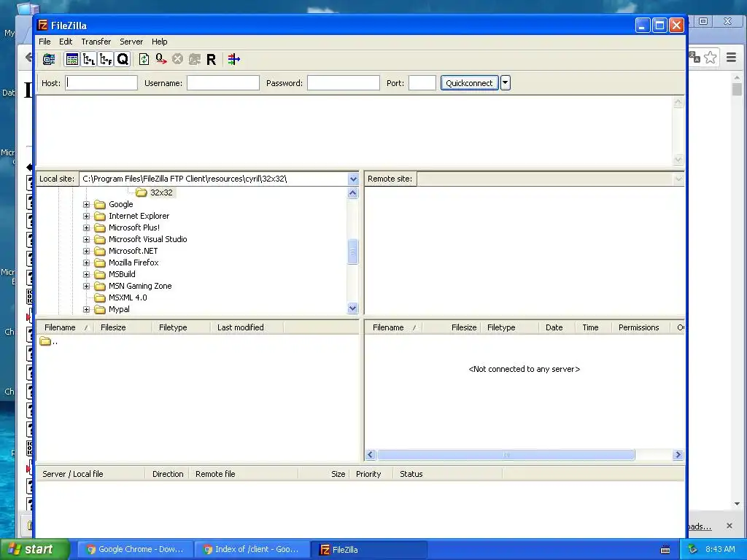Image resolution: width=747 pixels, height=560 pixels.
Task: Click local tree scrollbar down arrow
Action: click(352, 308)
